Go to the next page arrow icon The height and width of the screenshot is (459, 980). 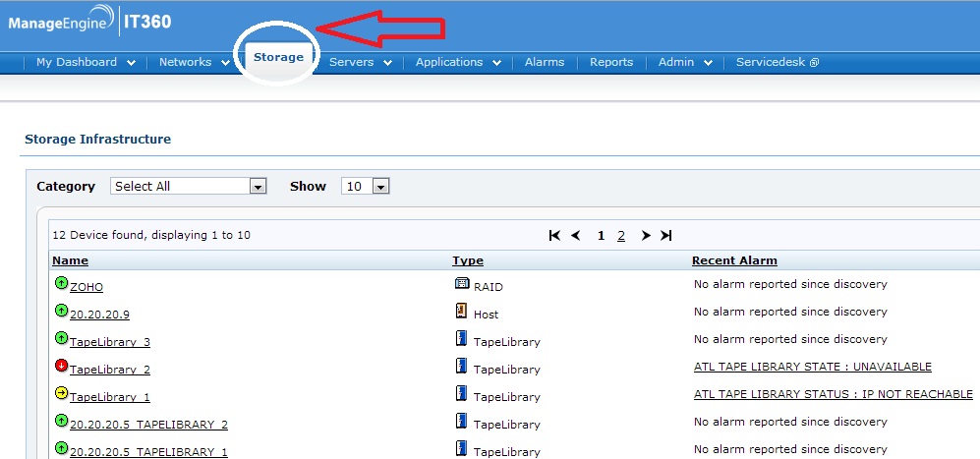(x=645, y=236)
